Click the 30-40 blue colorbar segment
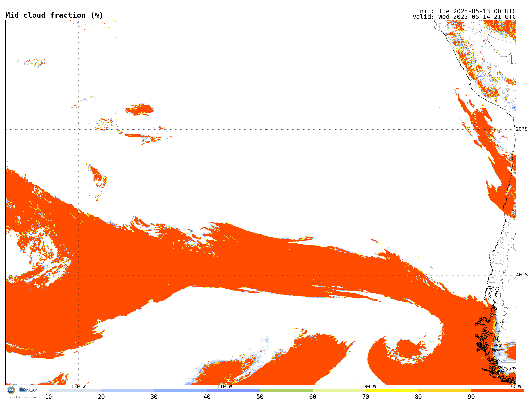 181,391
